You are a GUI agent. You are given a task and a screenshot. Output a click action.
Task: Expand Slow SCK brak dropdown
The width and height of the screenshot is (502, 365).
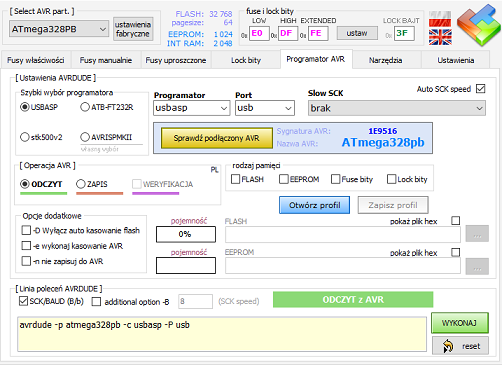coord(397,108)
